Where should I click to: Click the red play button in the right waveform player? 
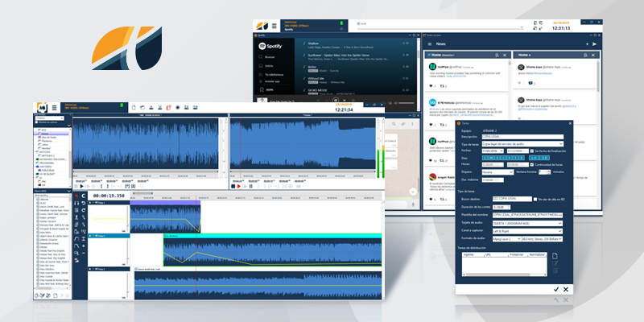coord(239,186)
